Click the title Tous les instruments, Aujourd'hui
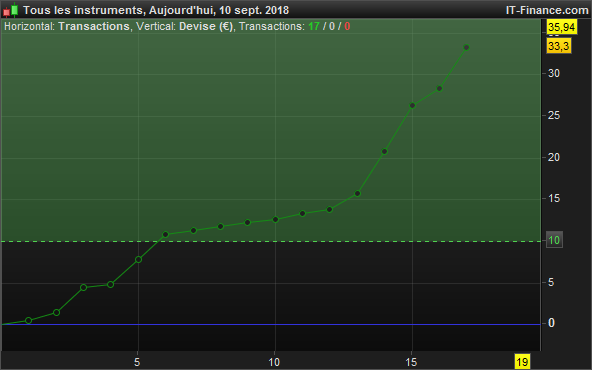 [120, 10]
